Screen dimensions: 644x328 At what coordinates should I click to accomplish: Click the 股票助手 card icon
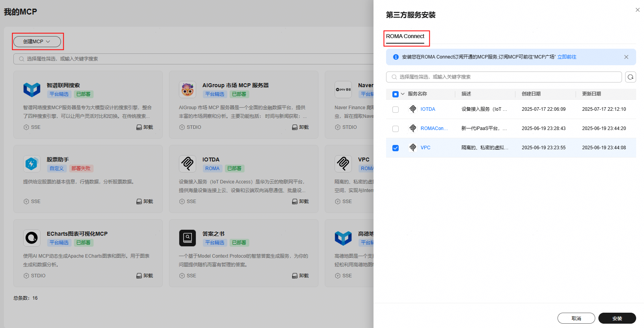point(32,164)
